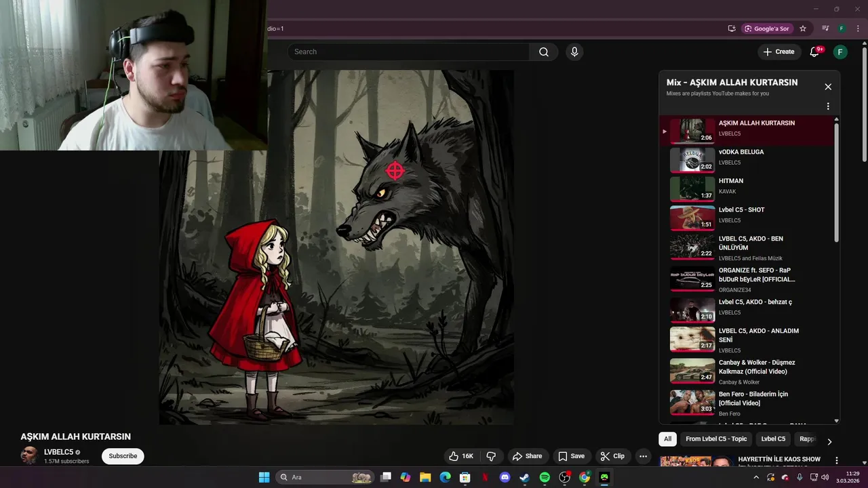Open Chrome media controls icon
This screenshot has height=488, width=868.
pyautogui.click(x=825, y=28)
